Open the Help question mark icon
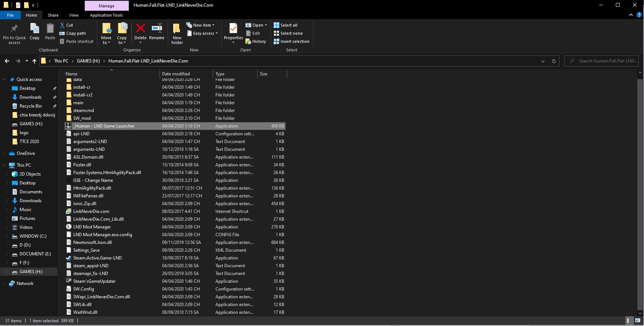The width and height of the screenshot is (644, 326). coord(639,15)
